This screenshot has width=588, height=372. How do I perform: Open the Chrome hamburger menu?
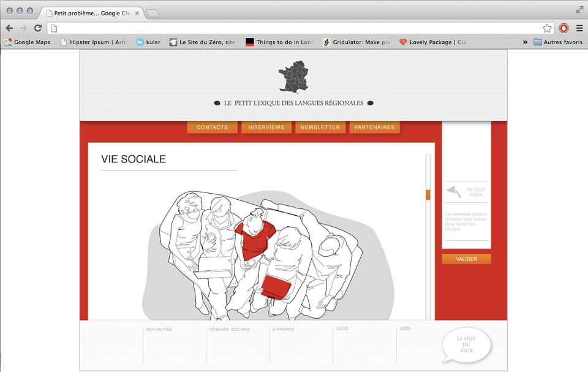(579, 28)
